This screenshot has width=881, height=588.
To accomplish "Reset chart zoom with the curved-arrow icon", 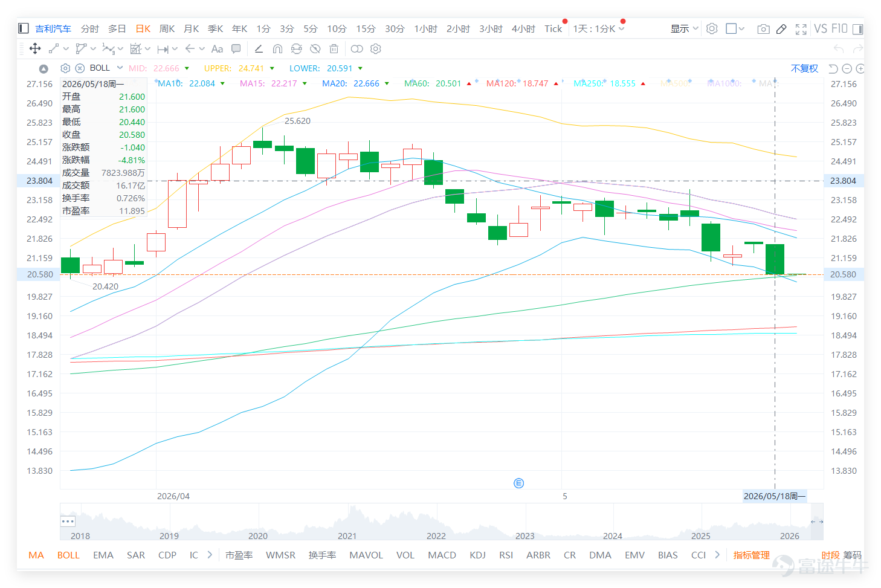I will pyautogui.click(x=833, y=69).
